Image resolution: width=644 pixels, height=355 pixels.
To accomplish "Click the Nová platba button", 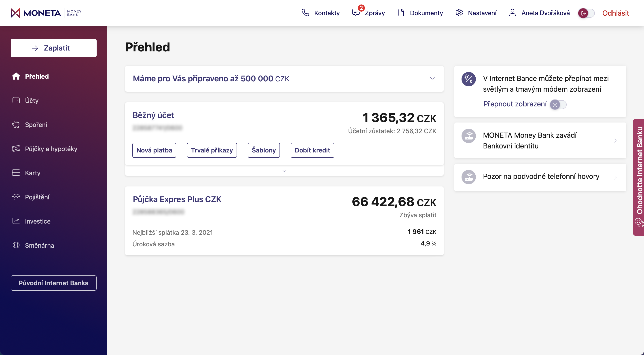I will 154,150.
